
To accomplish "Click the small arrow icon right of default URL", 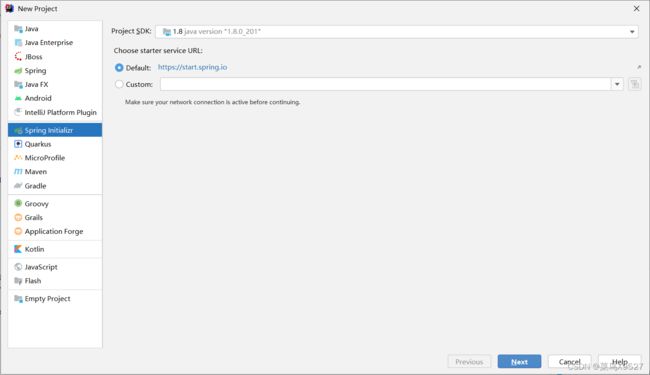I will click(x=639, y=67).
